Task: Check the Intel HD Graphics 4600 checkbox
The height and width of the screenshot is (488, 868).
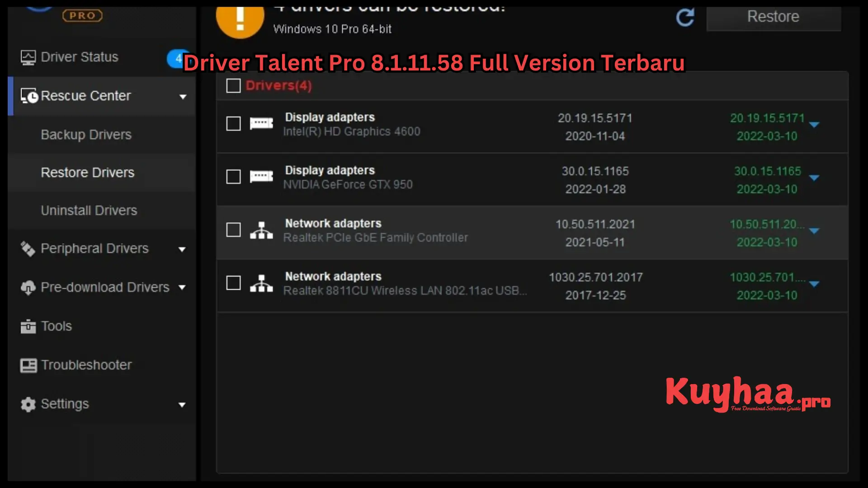Action: pos(232,123)
